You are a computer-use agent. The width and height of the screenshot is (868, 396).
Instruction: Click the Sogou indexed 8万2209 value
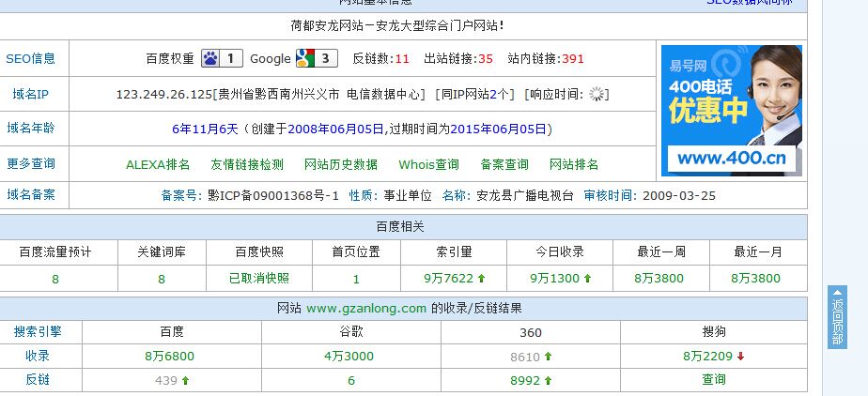[708, 357]
